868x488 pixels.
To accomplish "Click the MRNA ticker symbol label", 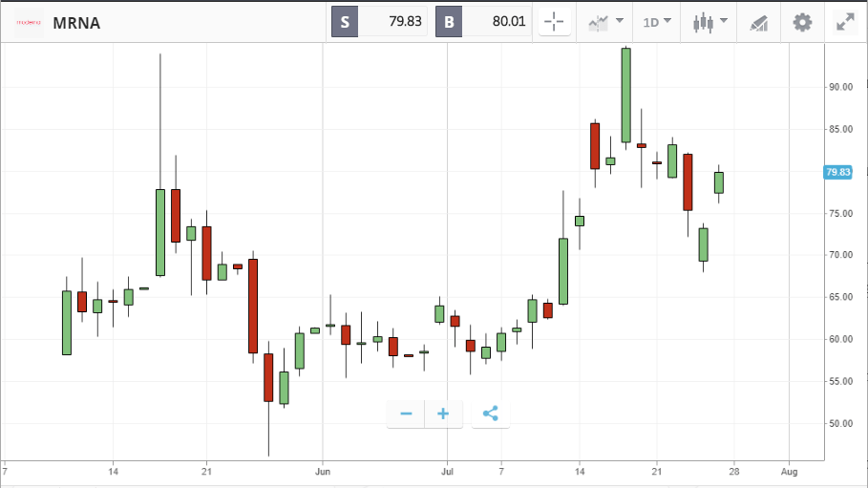I will coord(76,23).
